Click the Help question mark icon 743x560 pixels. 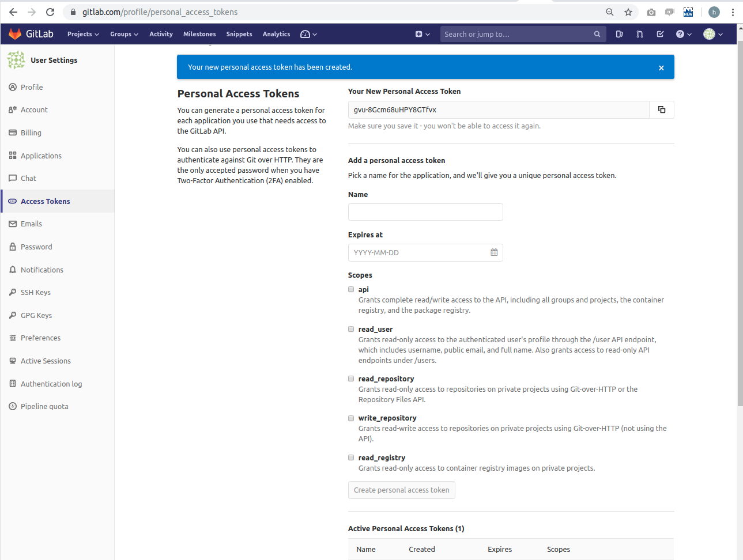click(681, 34)
